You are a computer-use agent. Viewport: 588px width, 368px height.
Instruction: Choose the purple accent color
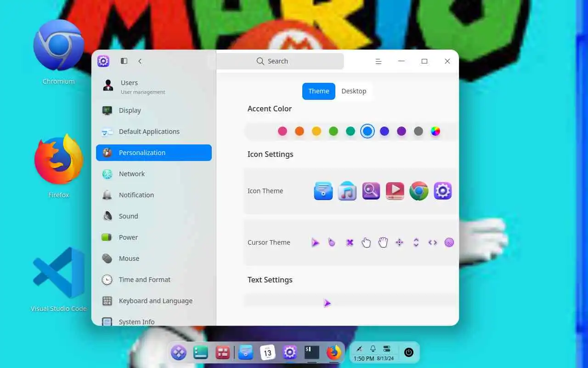click(x=401, y=132)
